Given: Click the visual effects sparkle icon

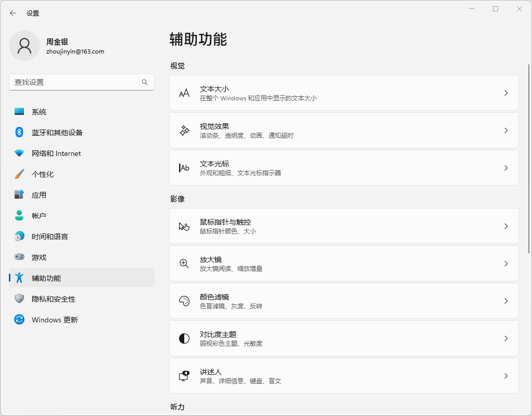Looking at the screenshot, I should tap(184, 131).
